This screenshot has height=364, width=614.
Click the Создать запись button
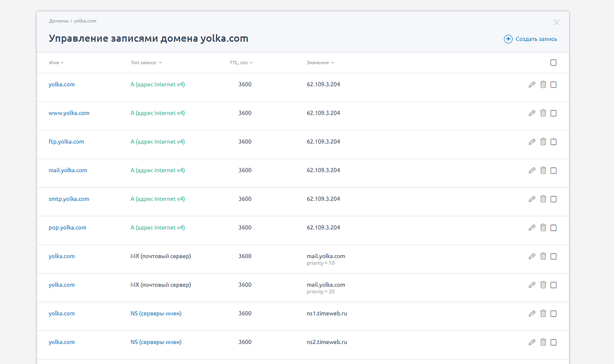[x=536, y=39]
